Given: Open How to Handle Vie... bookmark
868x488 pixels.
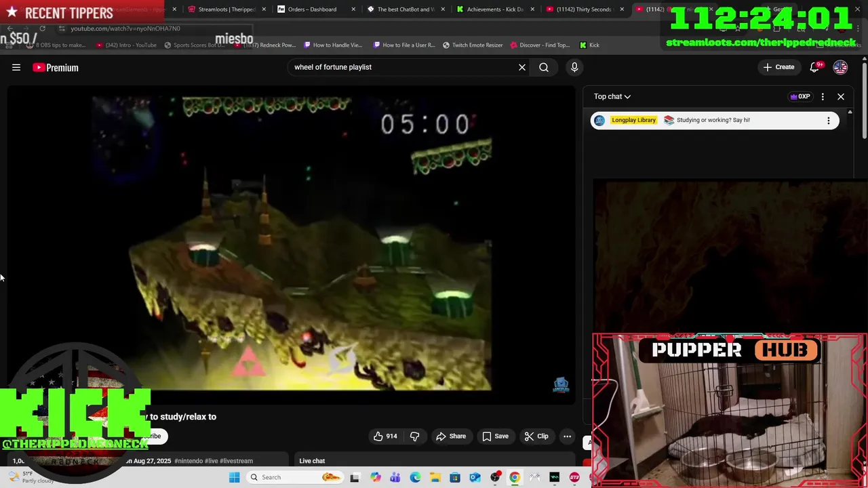Looking at the screenshot, I should (x=333, y=45).
